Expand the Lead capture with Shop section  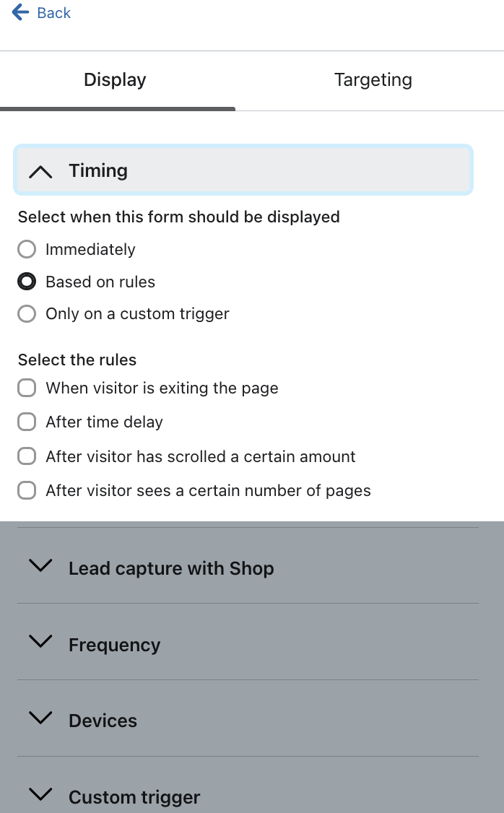pyautogui.click(x=171, y=568)
